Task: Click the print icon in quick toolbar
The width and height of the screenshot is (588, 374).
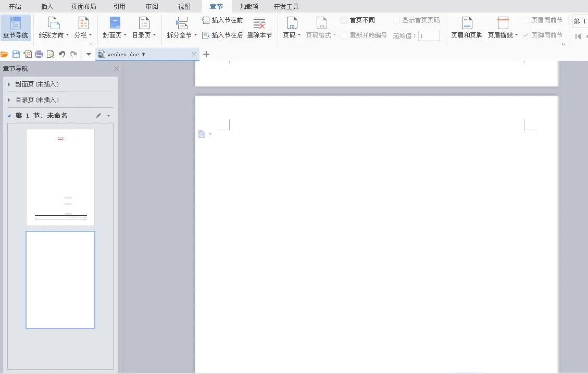Action: pyautogui.click(x=39, y=54)
